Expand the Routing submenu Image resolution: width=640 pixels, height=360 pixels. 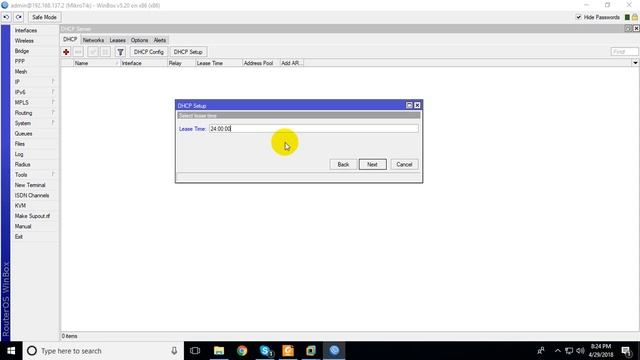[x=36, y=113]
